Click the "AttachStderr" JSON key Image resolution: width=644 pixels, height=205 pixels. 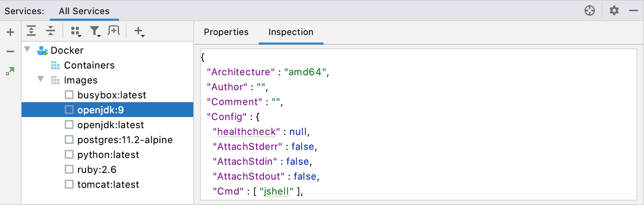248,146
